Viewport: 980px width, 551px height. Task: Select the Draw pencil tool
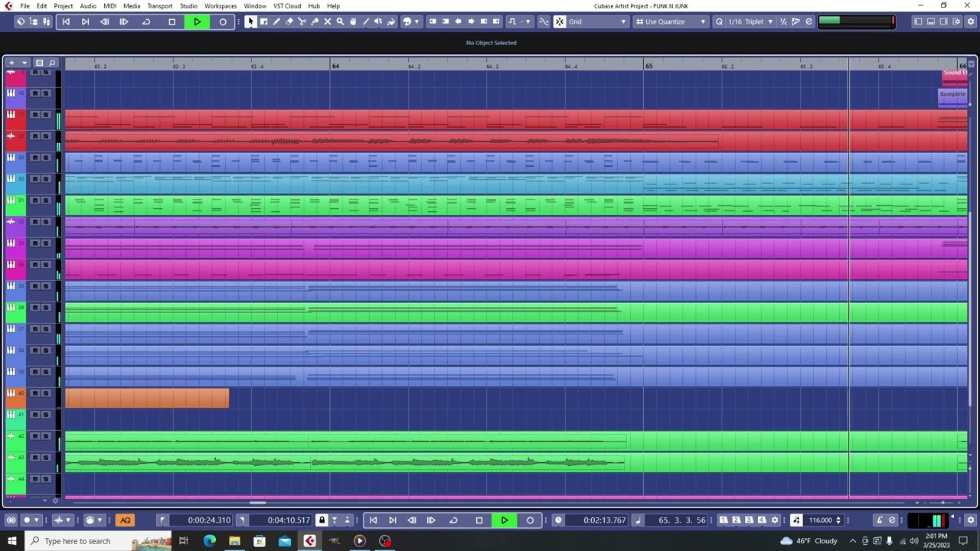276,21
